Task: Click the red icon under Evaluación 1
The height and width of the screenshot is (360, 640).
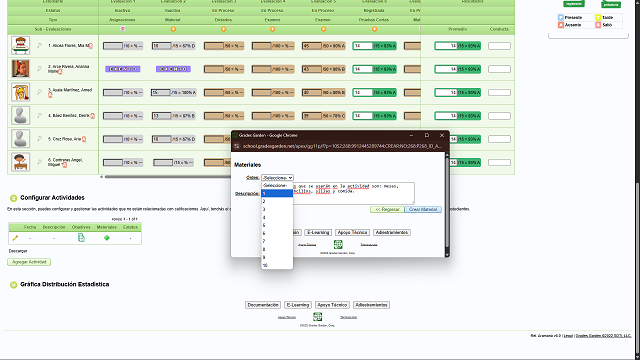Action: 123,29
